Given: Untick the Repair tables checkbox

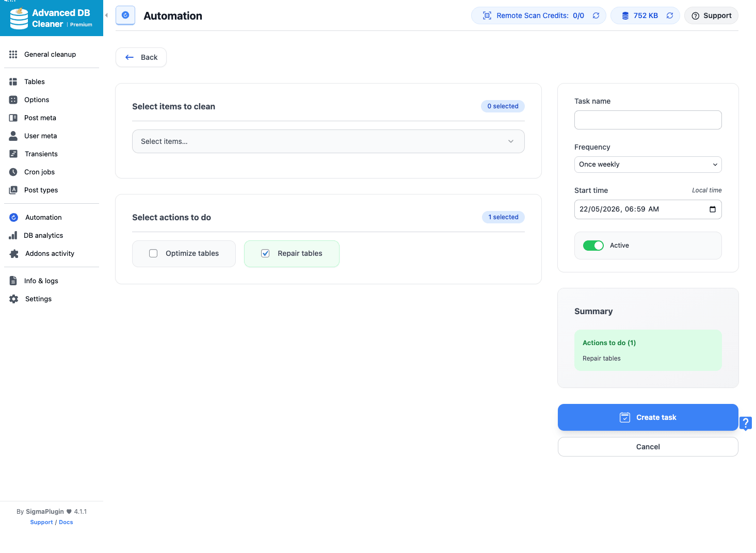Looking at the screenshot, I should coord(265,253).
